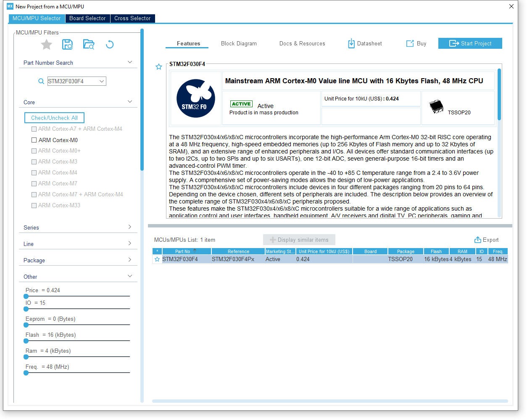
Task: Click the Datasheet link text
Action: click(x=369, y=44)
